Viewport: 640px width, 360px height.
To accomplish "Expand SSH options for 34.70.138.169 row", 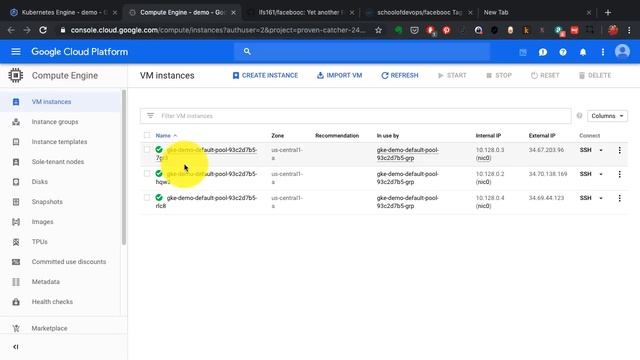I will click(601, 174).
